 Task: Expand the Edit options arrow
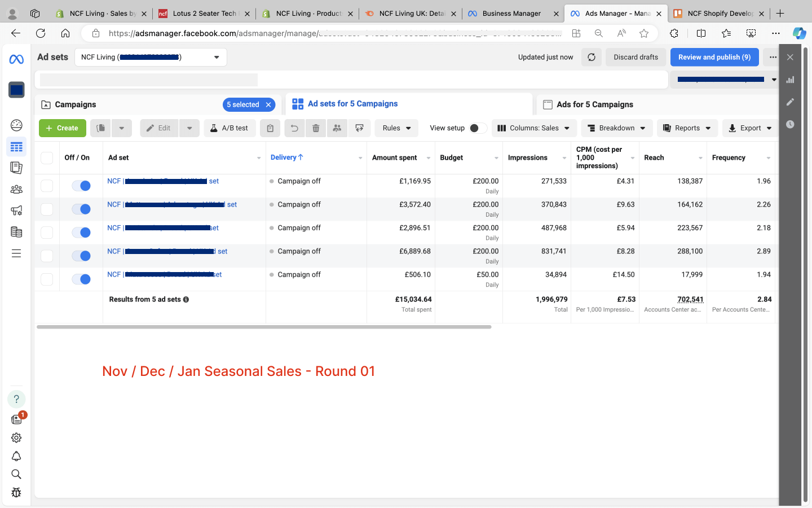coord(189,128)
